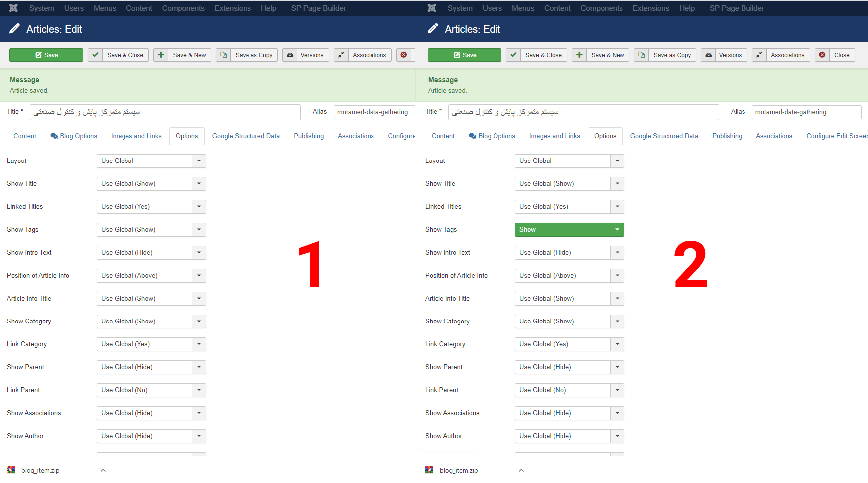Open the Google Structured Data tab in left panel

pos(246,136)
